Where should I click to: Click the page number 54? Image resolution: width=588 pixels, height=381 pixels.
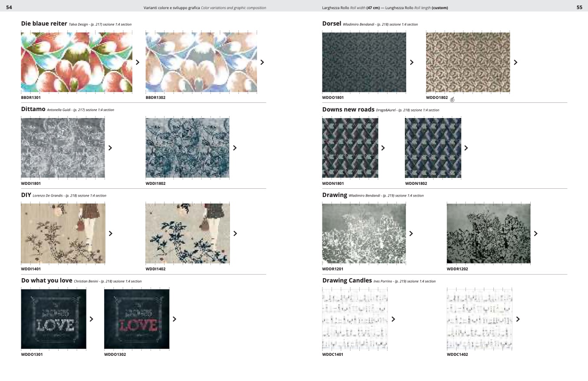click(x=9, y=7)
